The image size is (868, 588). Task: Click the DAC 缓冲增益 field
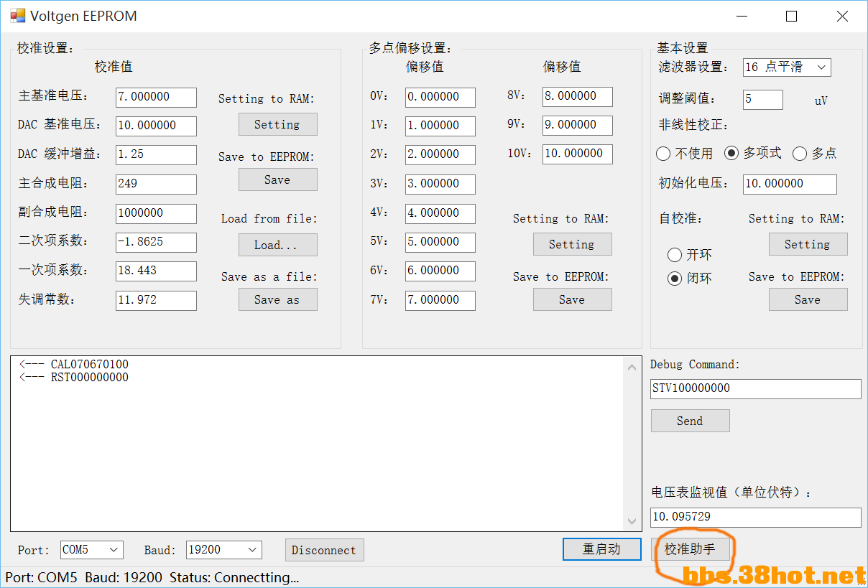pos(156,154)
